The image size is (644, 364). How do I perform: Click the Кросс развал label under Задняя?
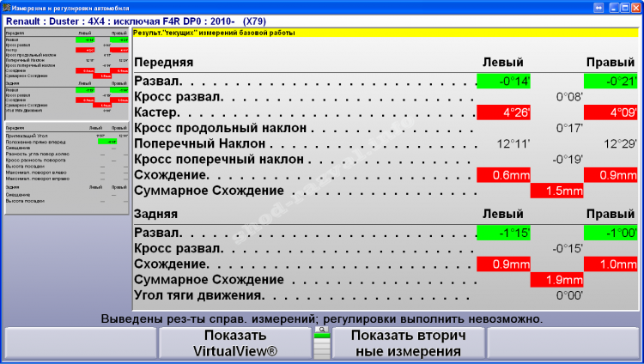point(179,249)
